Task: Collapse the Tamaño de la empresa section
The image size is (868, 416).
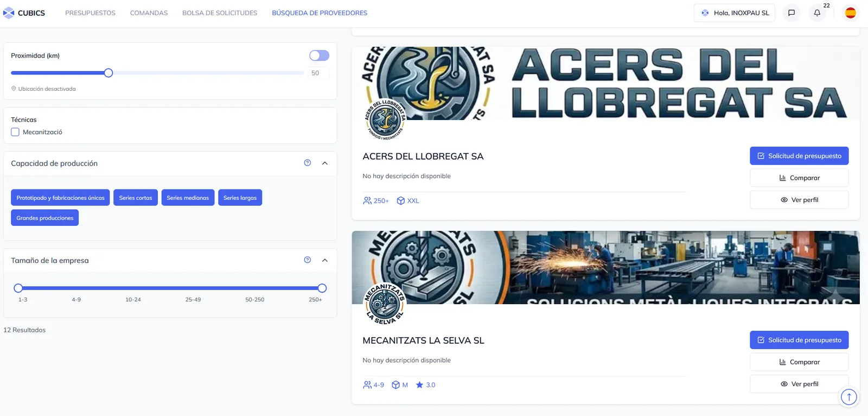Action: 325,260
